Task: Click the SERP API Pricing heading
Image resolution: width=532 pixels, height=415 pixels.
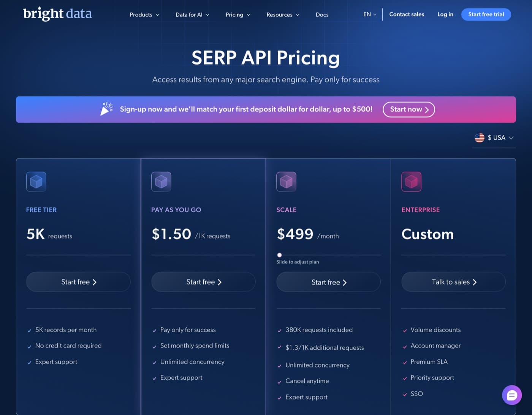Action: coord(266,58)
